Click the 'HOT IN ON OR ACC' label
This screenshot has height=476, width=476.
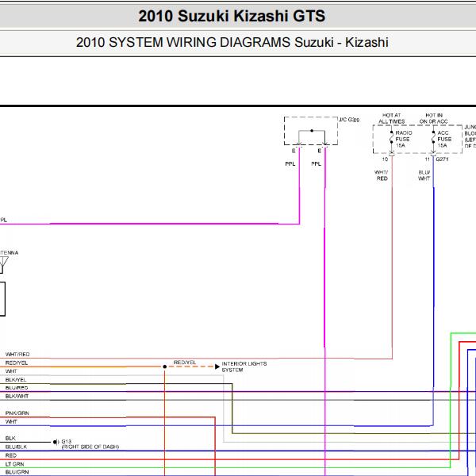point(433,118)
